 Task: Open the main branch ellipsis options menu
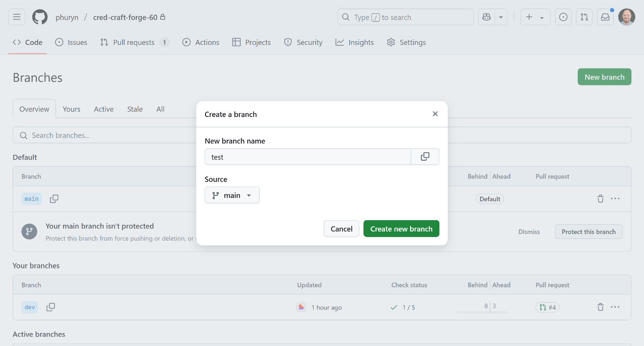(x=615, y=198)
